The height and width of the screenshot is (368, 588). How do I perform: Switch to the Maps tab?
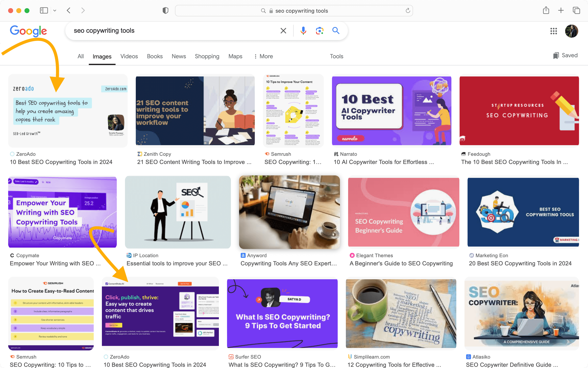pos(235,56)
